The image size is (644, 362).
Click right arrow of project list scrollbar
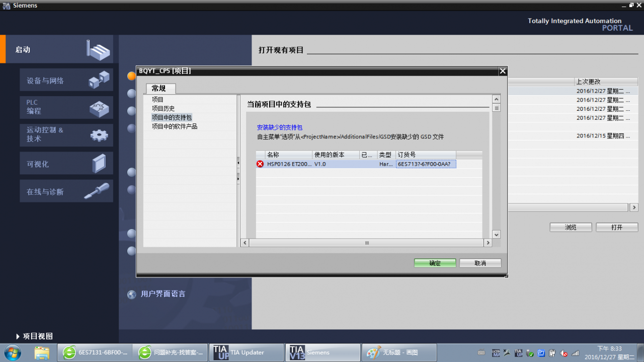pyautogui.click(x=634, y=207)
